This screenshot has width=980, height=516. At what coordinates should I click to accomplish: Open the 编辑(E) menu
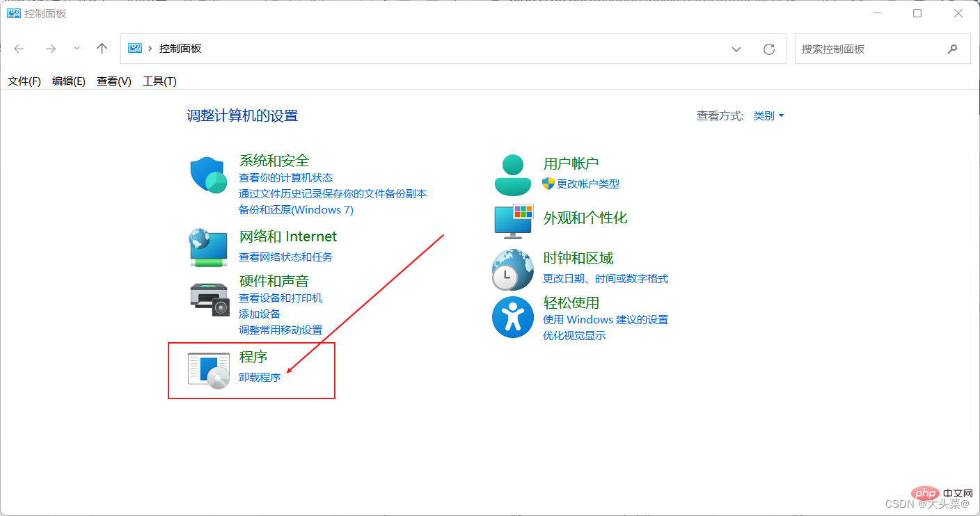(69, 81)
